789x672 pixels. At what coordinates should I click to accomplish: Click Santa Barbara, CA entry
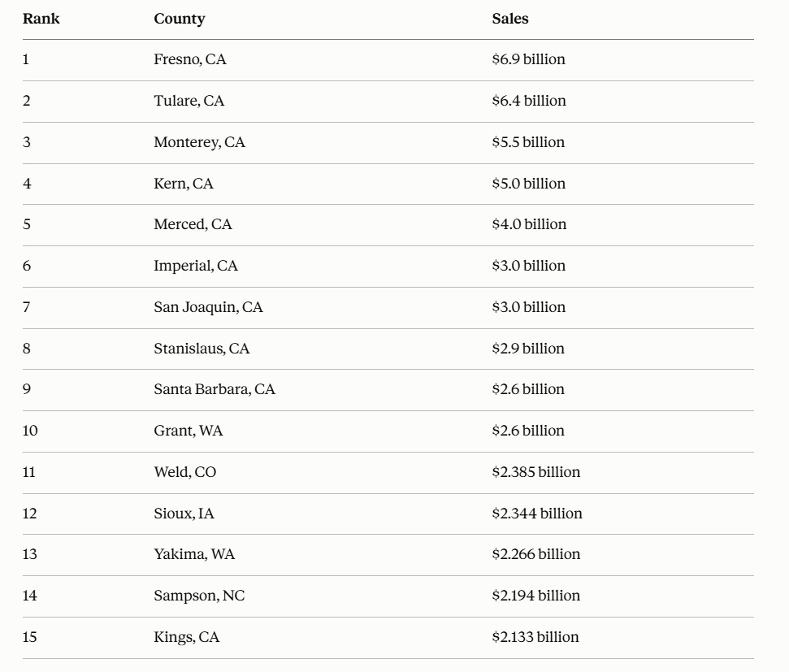pyautogui.click(x=215, y=389)
